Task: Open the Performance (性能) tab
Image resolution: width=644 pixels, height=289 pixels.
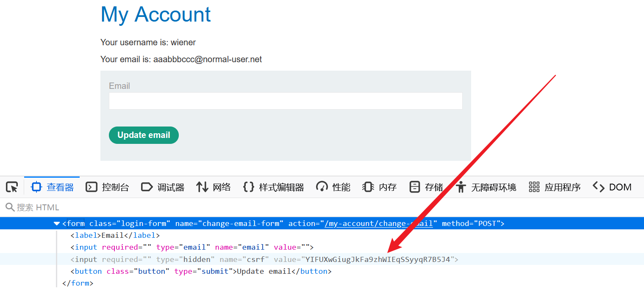Action: coord(333,187)
